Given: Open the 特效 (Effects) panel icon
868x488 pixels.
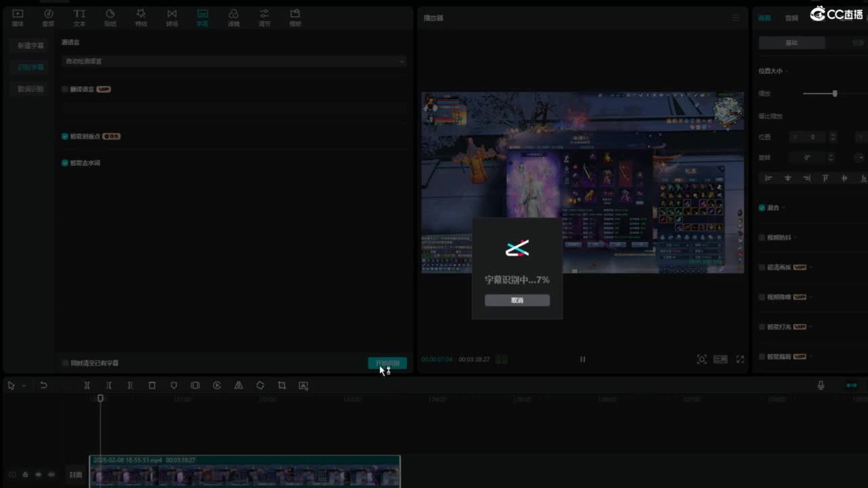Looking at the screenshot, I should (141, 18).
